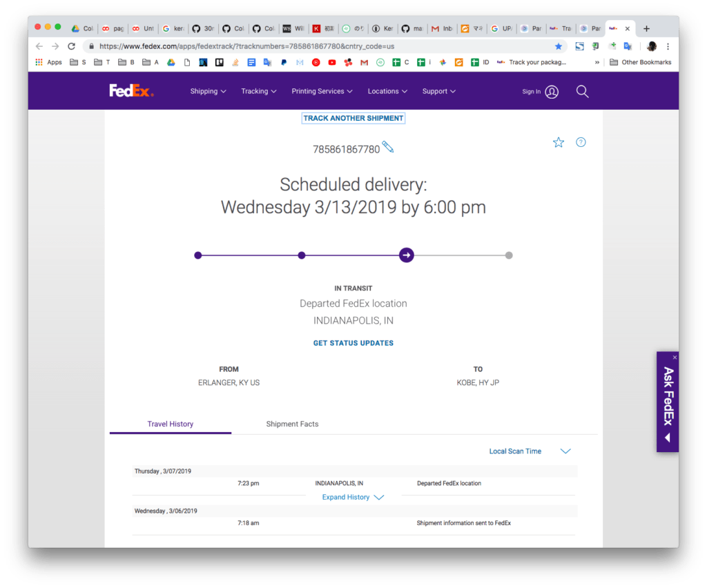
Task: Click GET STATUS UPDATES link
Action: [353, 343]
